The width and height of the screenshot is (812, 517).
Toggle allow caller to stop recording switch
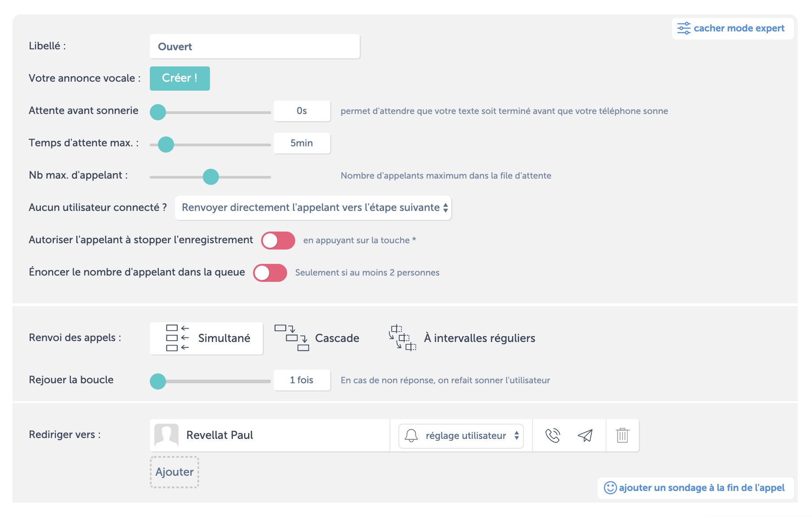tap(278, 241)
